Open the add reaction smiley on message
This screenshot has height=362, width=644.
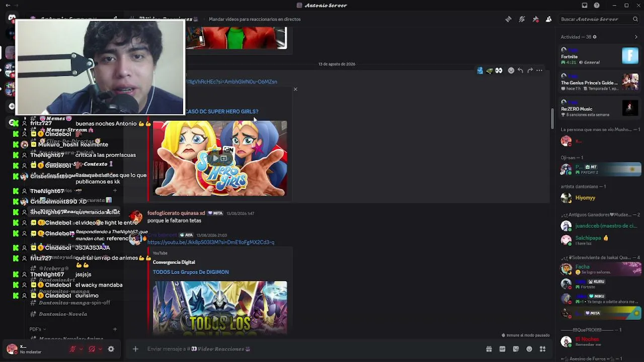click(x=511, y=71)
